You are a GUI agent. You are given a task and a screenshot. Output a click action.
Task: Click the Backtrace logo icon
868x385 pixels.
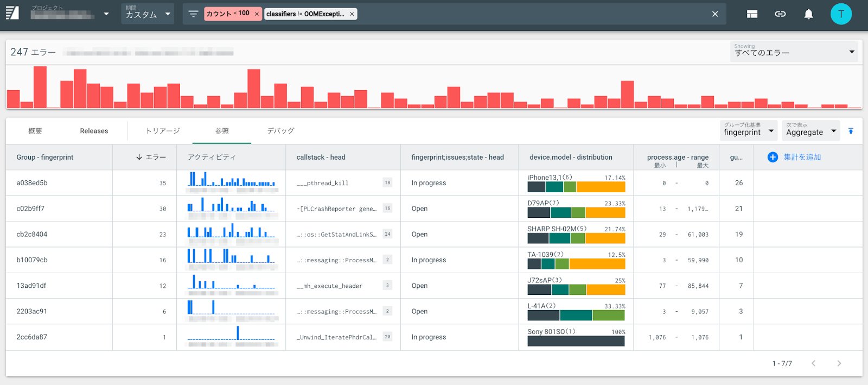(12, 14)
